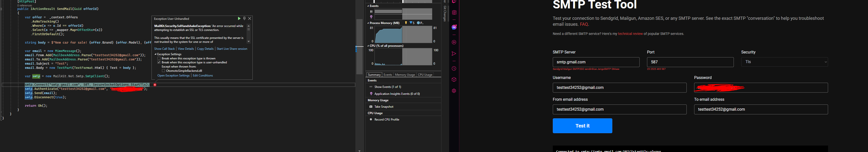Open the chip-shaped icon in browser sidebar
Screen dimensions: 868x152
click(454, 12)
